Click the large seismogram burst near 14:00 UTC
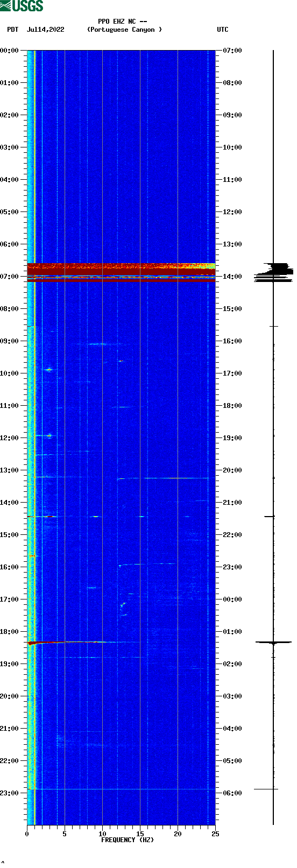The width and height of the screenshot is (297, 868). (273, 272)
